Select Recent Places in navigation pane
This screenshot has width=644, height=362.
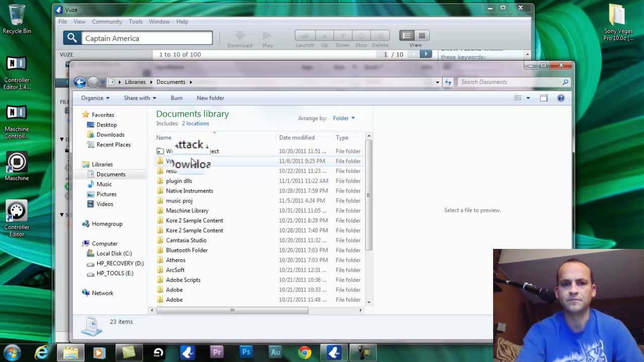click(x=113, y=144)
